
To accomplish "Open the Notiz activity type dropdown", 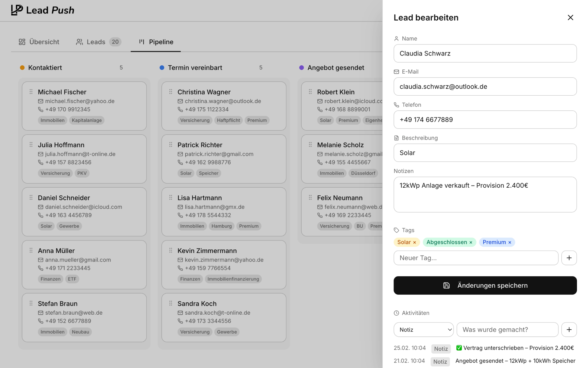I will pos(424,330).
